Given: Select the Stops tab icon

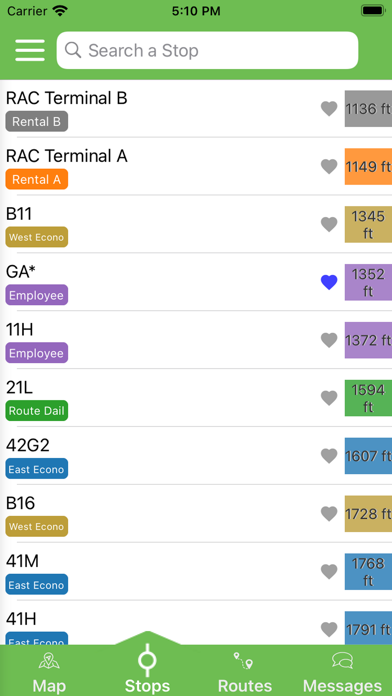Looking at the screenshot, I should click(x=147, y=660).
